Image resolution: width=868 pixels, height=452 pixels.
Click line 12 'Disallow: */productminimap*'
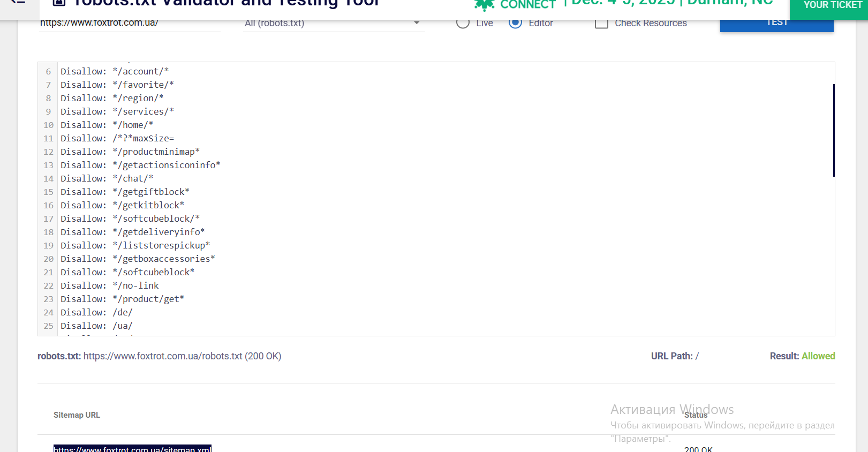click(130, 152)
